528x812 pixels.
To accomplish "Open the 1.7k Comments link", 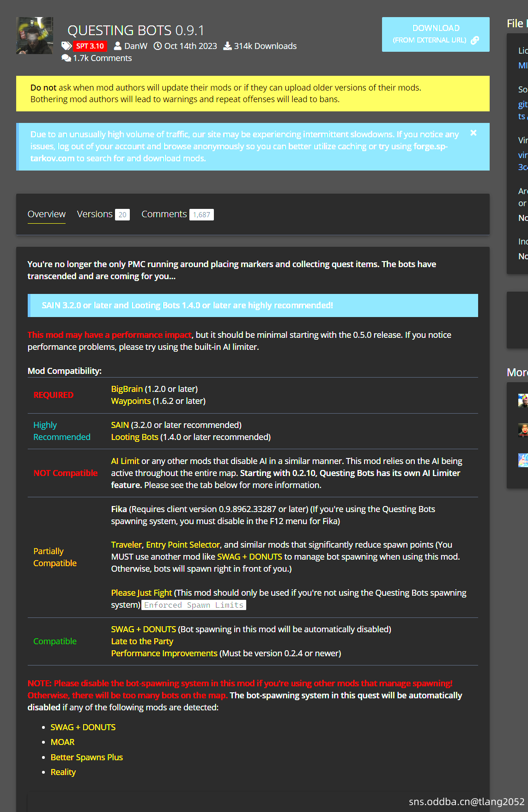I will (103, 58).
